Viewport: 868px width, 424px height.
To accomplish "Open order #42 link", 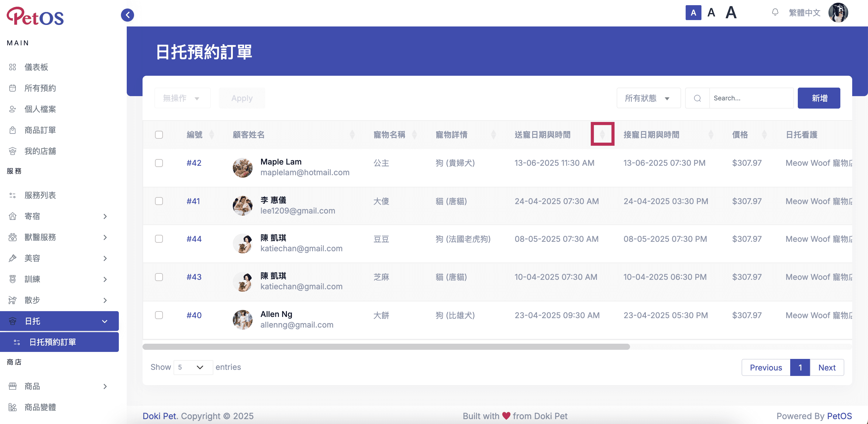I will [194, 163].
